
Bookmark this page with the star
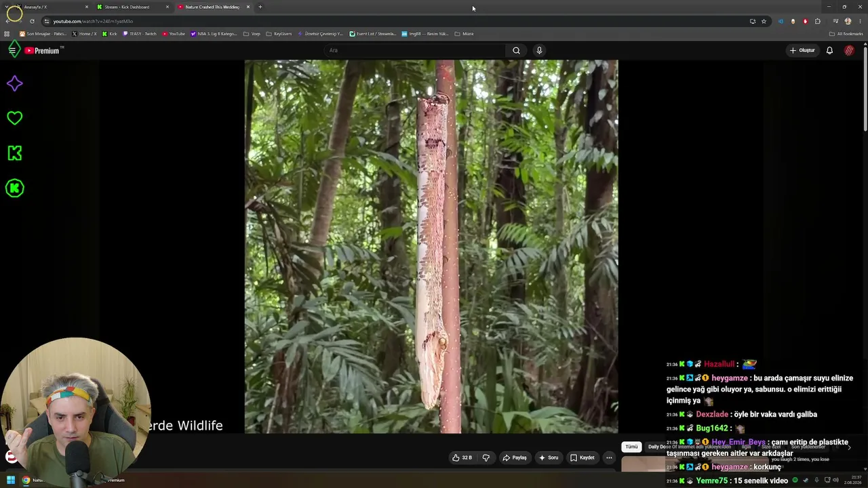tap(764, 21)
